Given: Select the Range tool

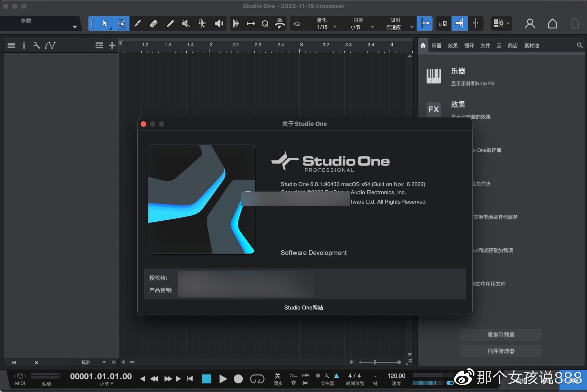Looking at the screenshot, I should pyautogui.click(x=121, y=23).
